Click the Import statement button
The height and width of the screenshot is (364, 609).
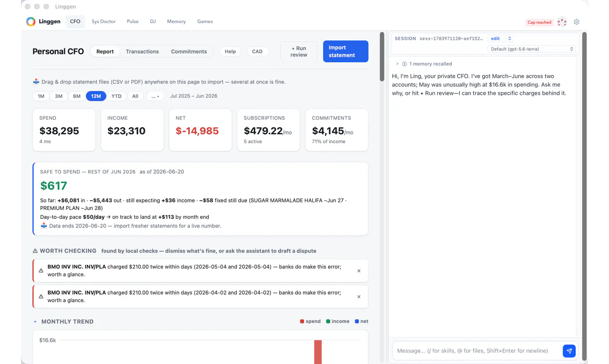tap(346, 51)
